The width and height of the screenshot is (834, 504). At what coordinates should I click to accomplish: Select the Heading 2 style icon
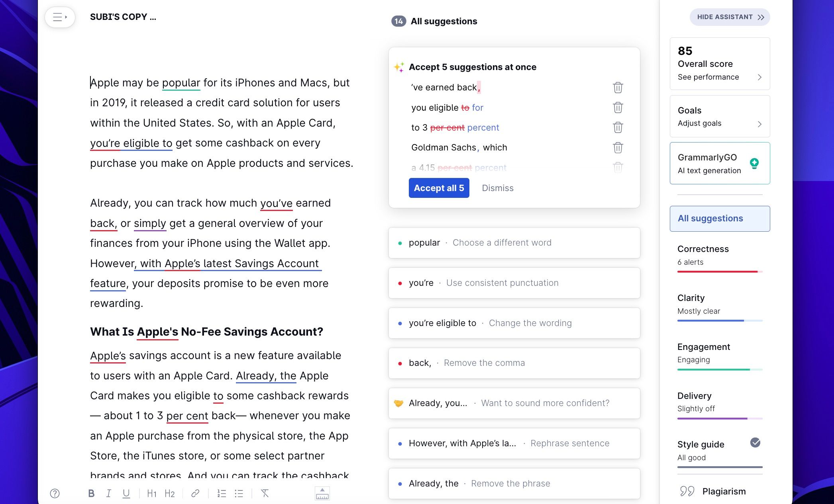coord(169,494)
